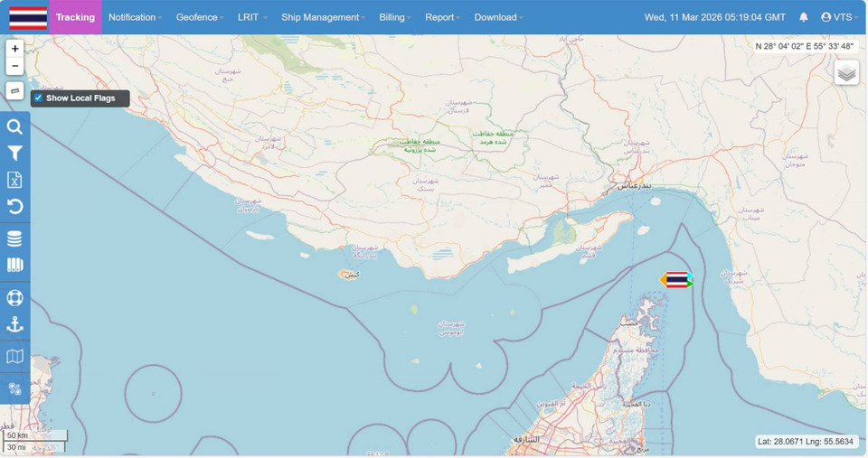Uncheck the Show Local Flags checkbox

[x=39, y=98]
